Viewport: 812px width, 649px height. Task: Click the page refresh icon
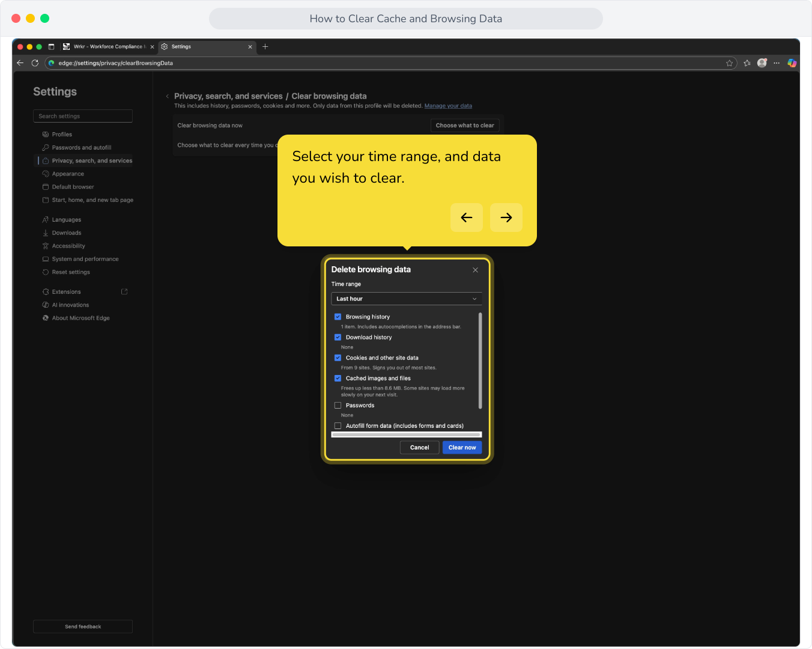(x=35, y=62)
